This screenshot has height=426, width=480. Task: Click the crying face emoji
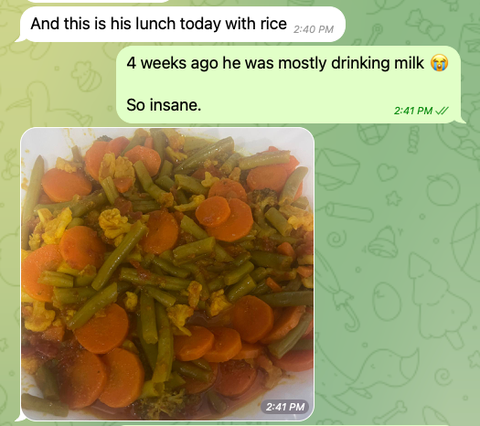[x=439, y=63]
